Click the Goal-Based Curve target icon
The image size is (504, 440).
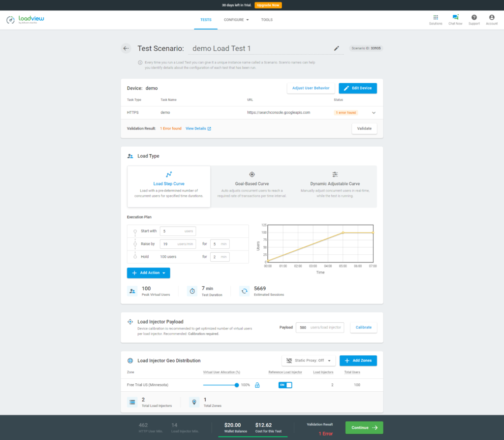[x=252, y=174]
